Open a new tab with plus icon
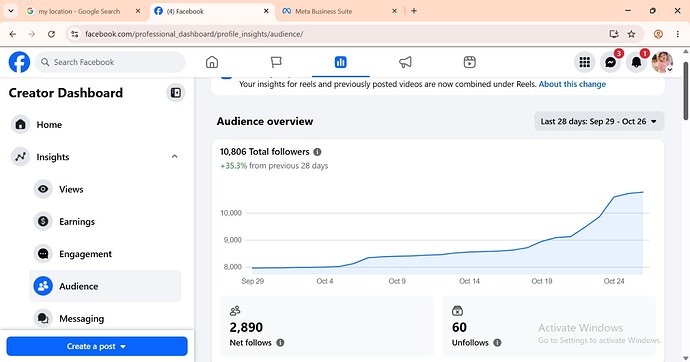The width and height of the screenshot is (690, 362). pyautogui.click(x=414, y=11)
